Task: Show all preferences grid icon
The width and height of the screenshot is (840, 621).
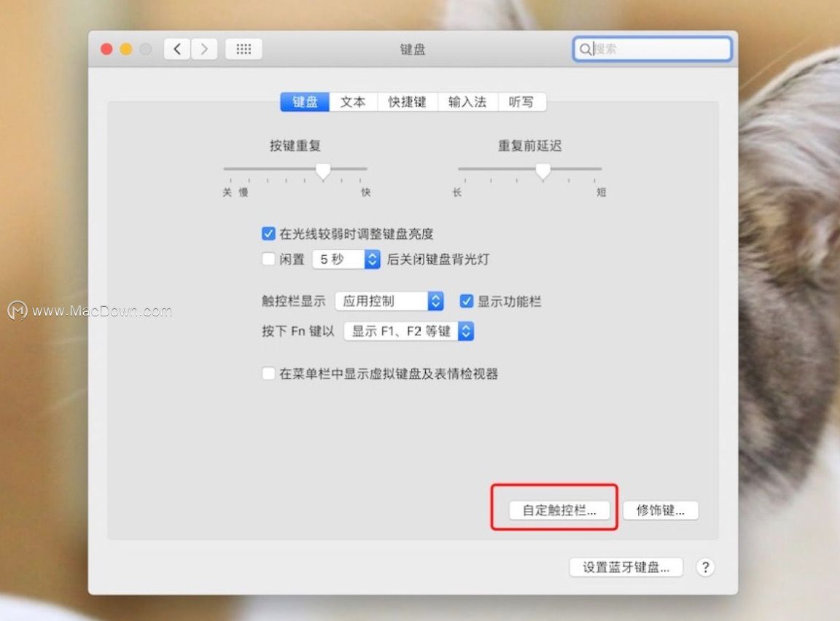Action: coord(244,50)
